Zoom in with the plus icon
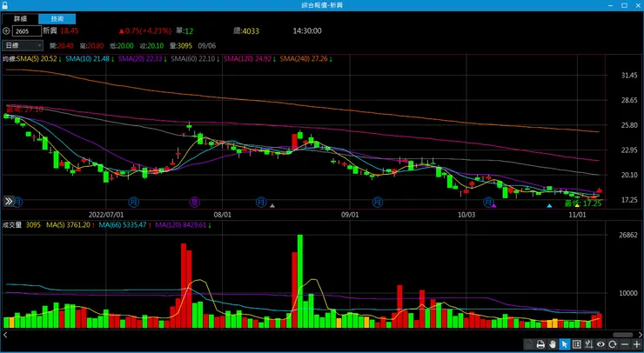644x353 pixels. [637, 344]
